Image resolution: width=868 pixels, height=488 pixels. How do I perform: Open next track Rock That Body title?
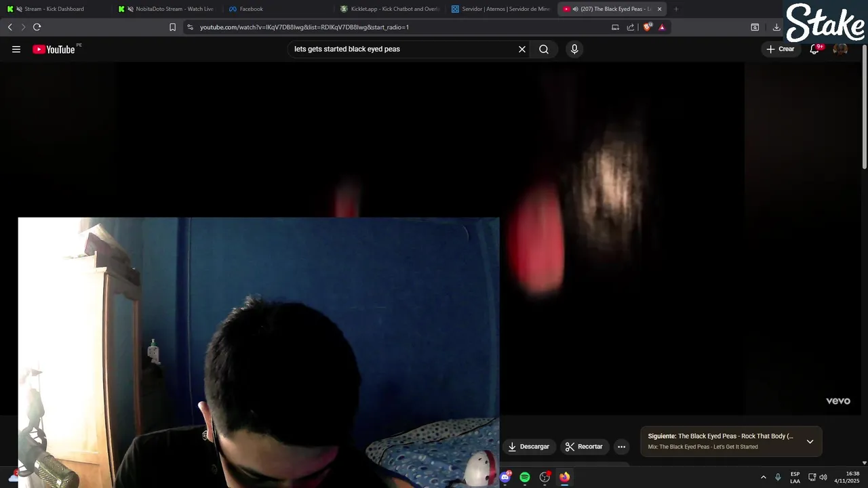click(x=720, y=436)
